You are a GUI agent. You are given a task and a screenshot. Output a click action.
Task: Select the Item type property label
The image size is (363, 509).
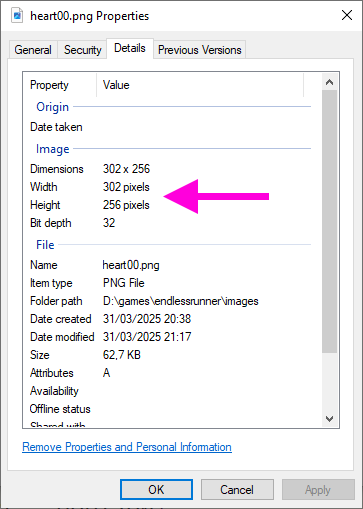tap(51, 283)
